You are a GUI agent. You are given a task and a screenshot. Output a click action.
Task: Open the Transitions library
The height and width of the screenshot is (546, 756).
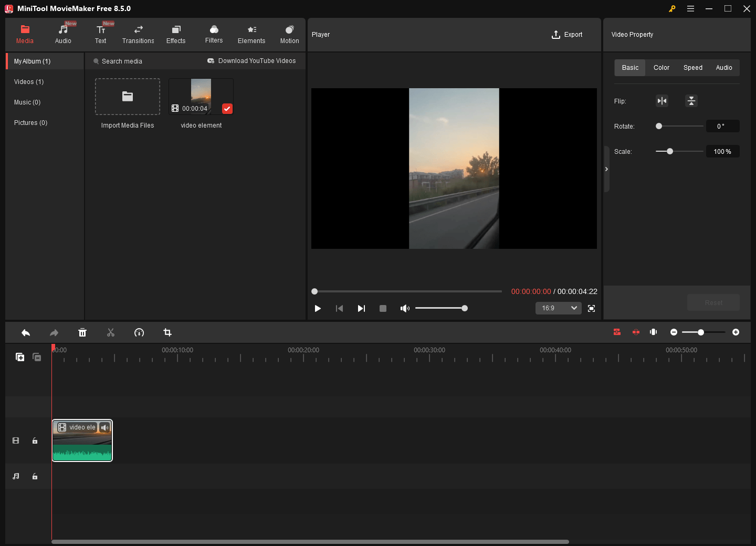pyautogui.click(x=138, y=34)
